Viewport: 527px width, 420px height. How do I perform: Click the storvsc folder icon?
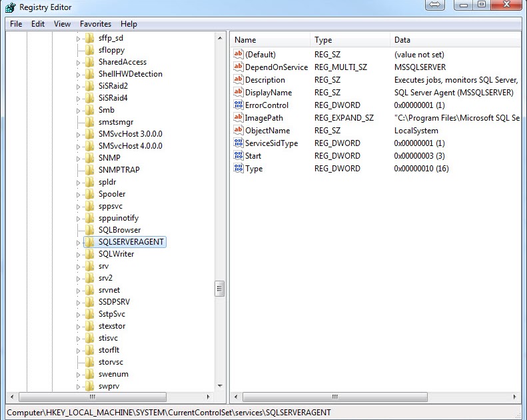coord(89,362)
